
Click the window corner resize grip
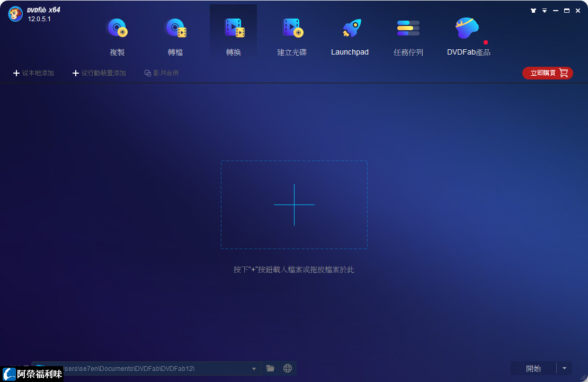(584, 378)
